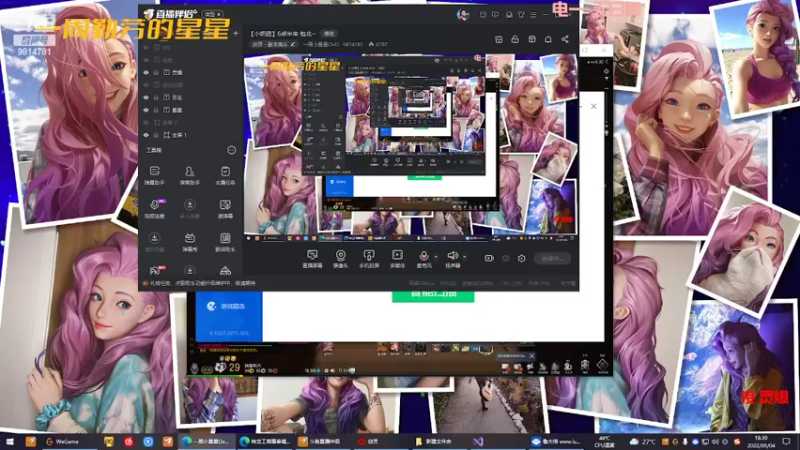Open the Windows notification center icon
This screenshot has height=450, width=800.
[786, 441]
